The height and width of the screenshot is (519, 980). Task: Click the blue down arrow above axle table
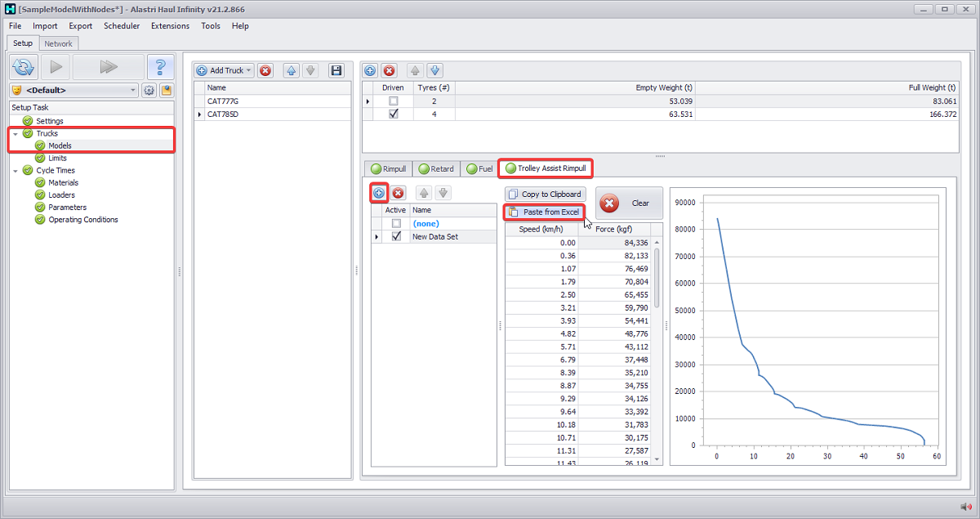point(435,70)
